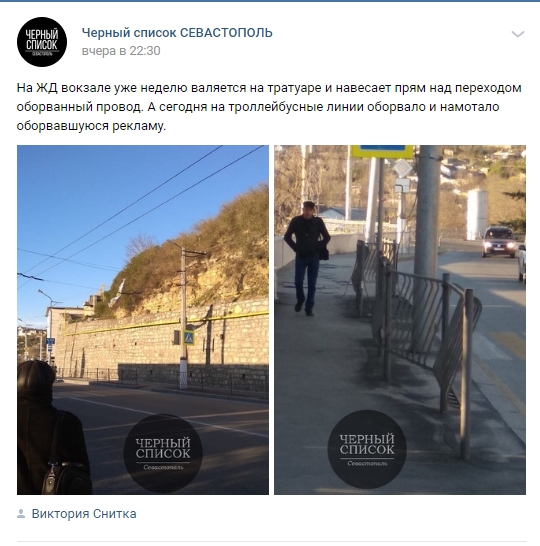Open the right photo of sidewalk railing
The width and height of the screenshot is (540, 546).
tap(400, 320)
